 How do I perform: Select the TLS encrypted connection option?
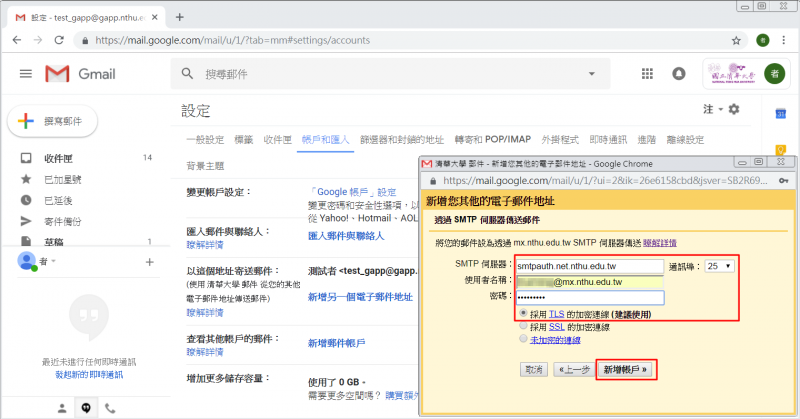pyautogui.click(x=524, y=313)
